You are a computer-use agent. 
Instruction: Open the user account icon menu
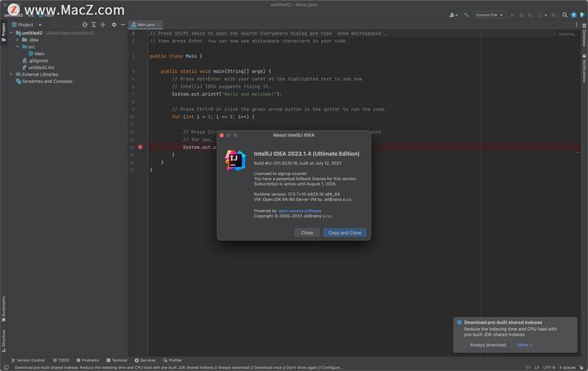(453, 15)
